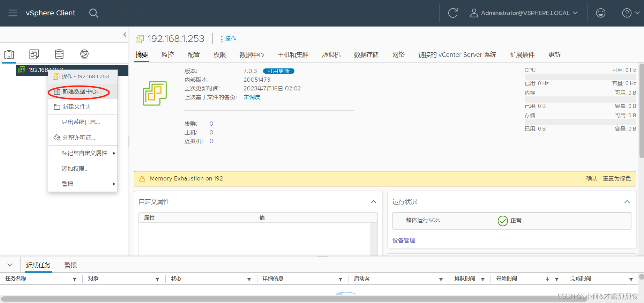Select 导出系统日志 menu entry
The height and width of the screenshot is (303, 644).
(x=83, y=122)
